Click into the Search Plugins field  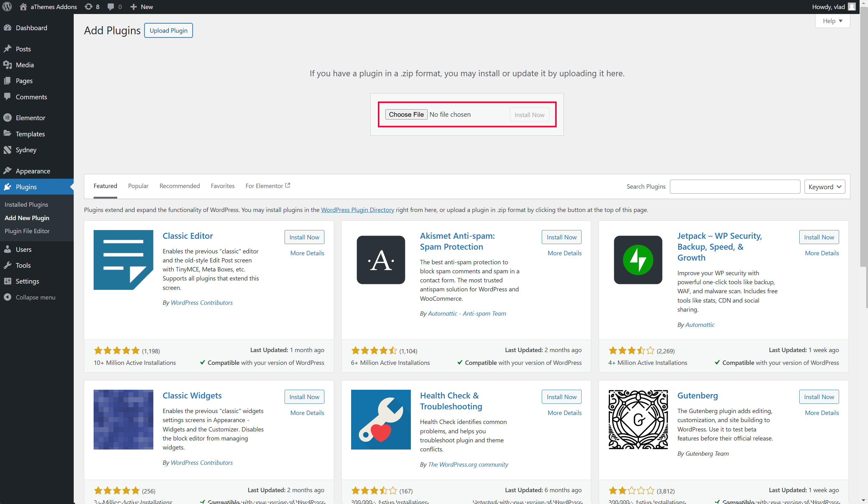click(735, 186)
